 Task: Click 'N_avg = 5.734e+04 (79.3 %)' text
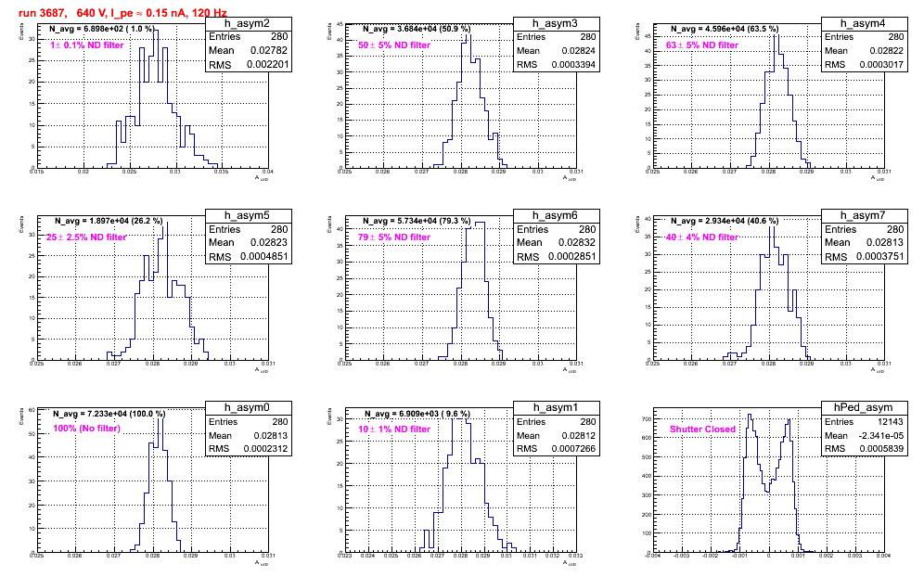coord(417,221)
